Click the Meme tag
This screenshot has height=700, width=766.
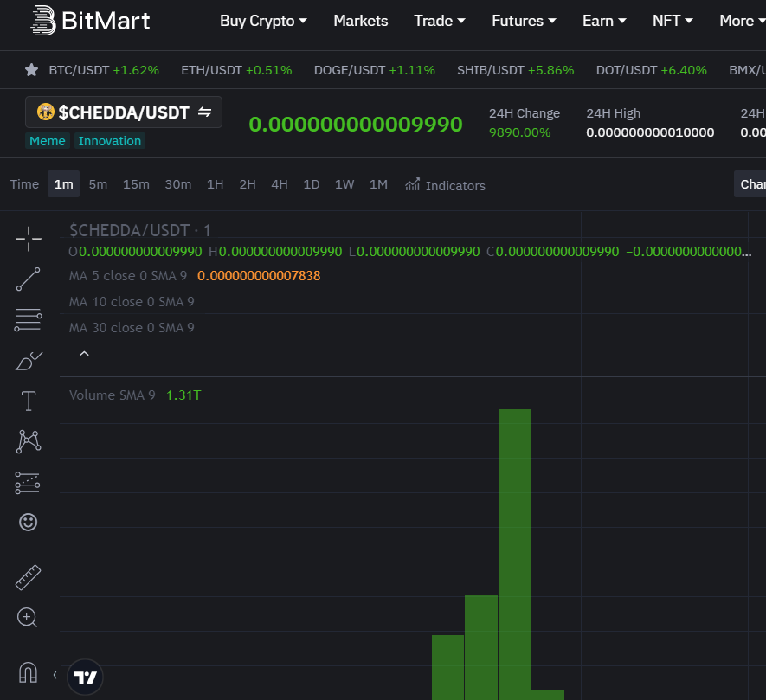48,141
